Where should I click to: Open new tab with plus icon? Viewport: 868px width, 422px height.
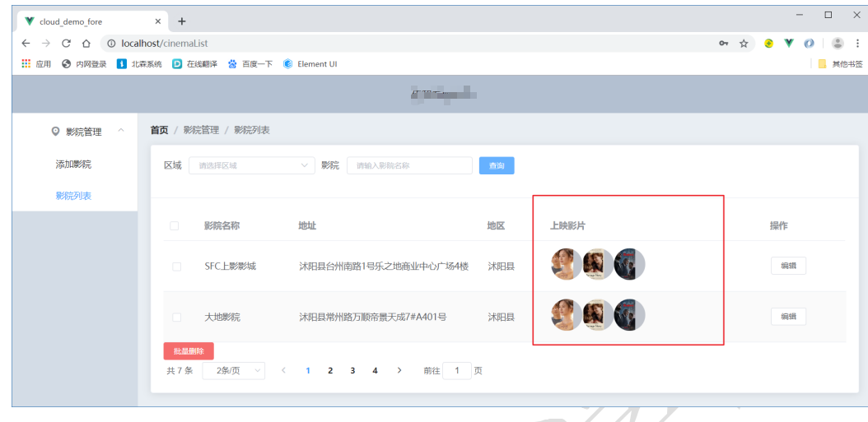pos(181,21)
